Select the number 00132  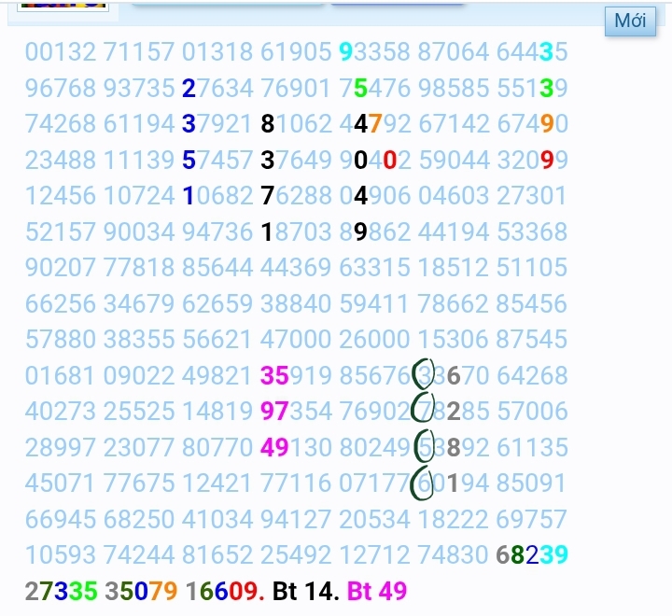61,52
